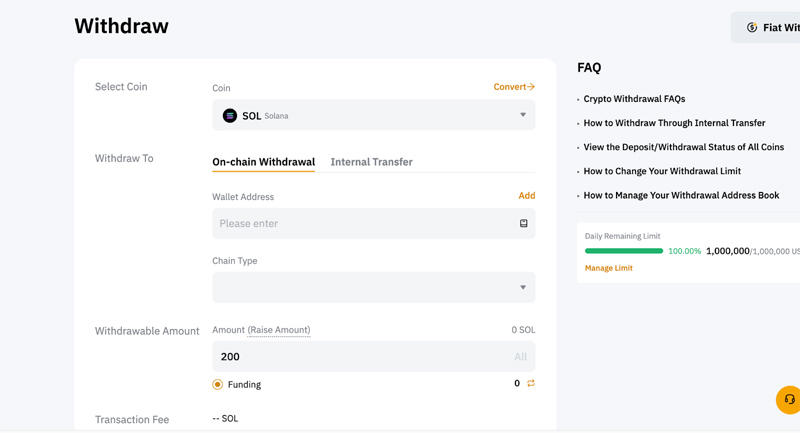This screenshot has width=800, height=433.
Task: Click the 100.00% limit percentage
Action: coord(684,251)
